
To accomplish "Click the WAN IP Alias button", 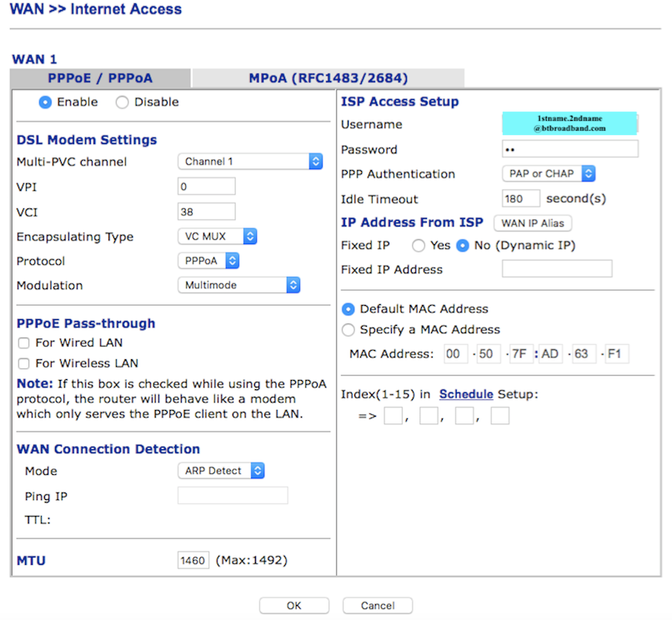I will [x=533, y=223].
